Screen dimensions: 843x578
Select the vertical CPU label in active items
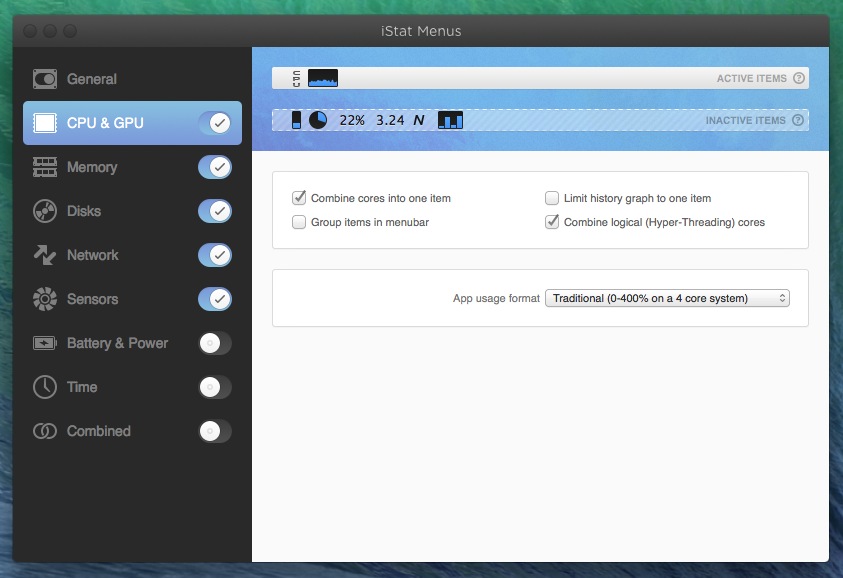[x=296, y=79]
